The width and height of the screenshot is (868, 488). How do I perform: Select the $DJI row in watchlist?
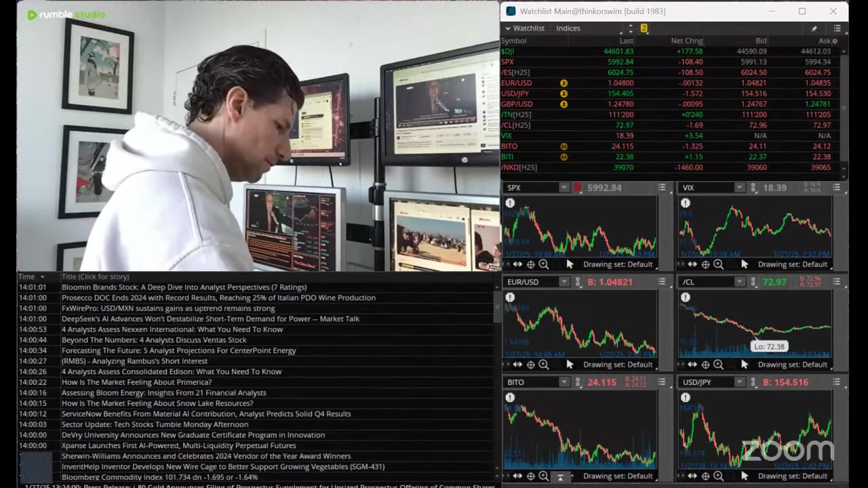coord(671,52)
